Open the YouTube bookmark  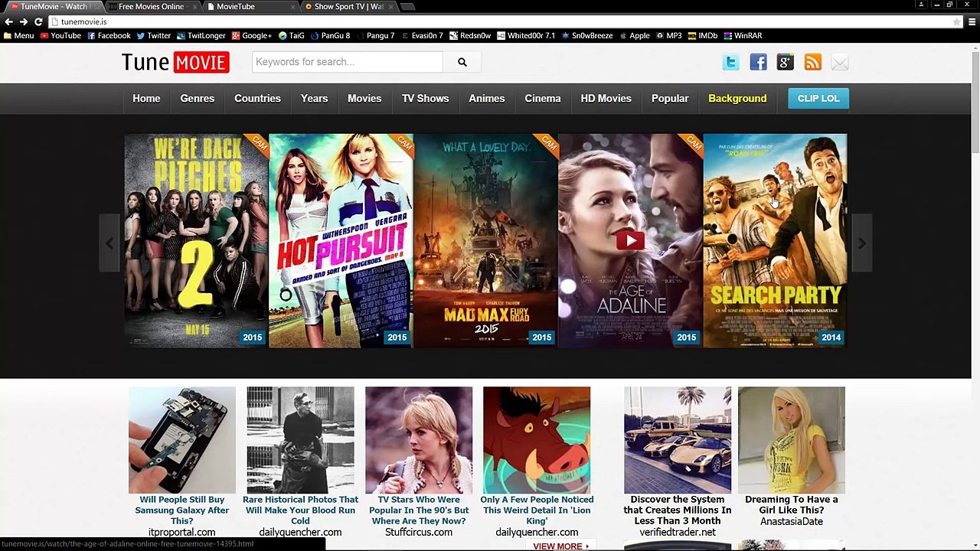[60, 35]
